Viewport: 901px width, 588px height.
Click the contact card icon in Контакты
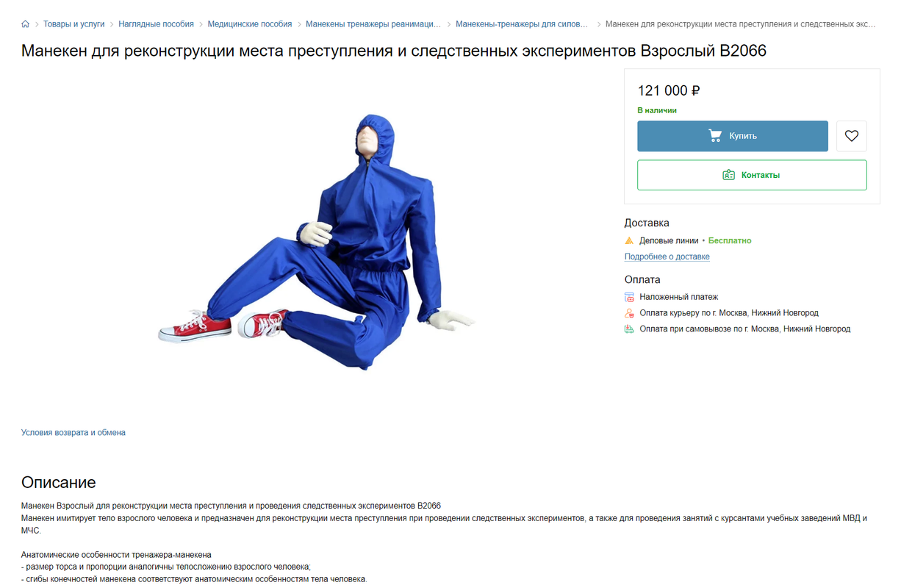(x=729, y=175)
